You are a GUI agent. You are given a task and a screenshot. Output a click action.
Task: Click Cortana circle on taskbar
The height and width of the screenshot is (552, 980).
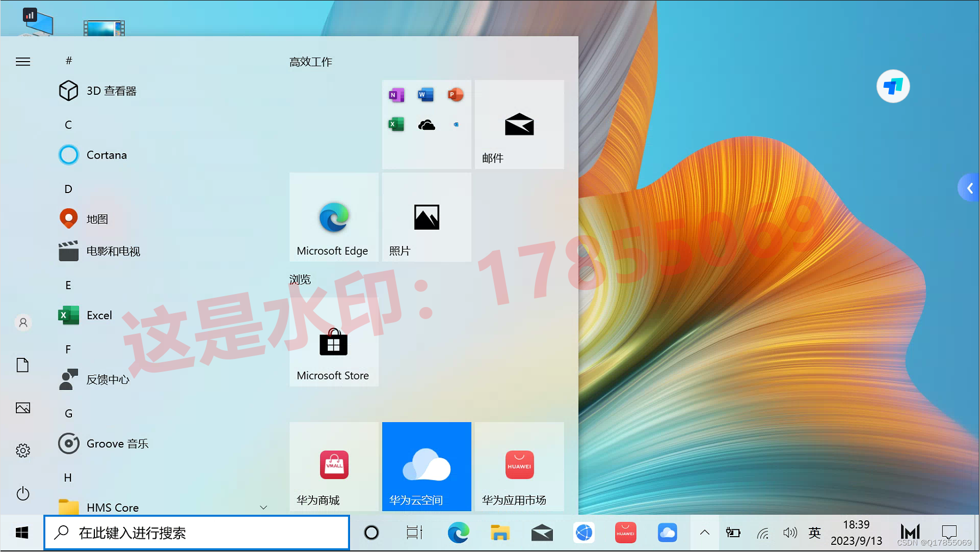371,533
